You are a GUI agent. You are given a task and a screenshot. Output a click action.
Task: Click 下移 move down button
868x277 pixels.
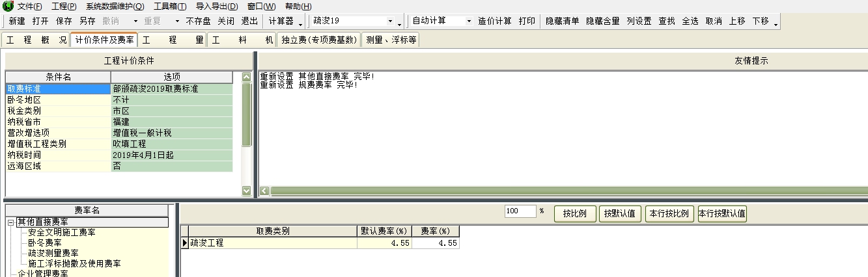coord(761,21)
